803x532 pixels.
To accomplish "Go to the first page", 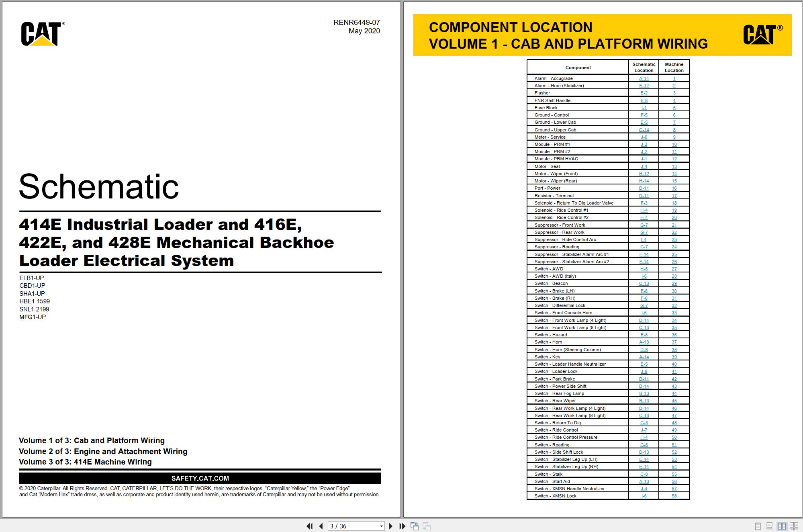I will [309, 526].
